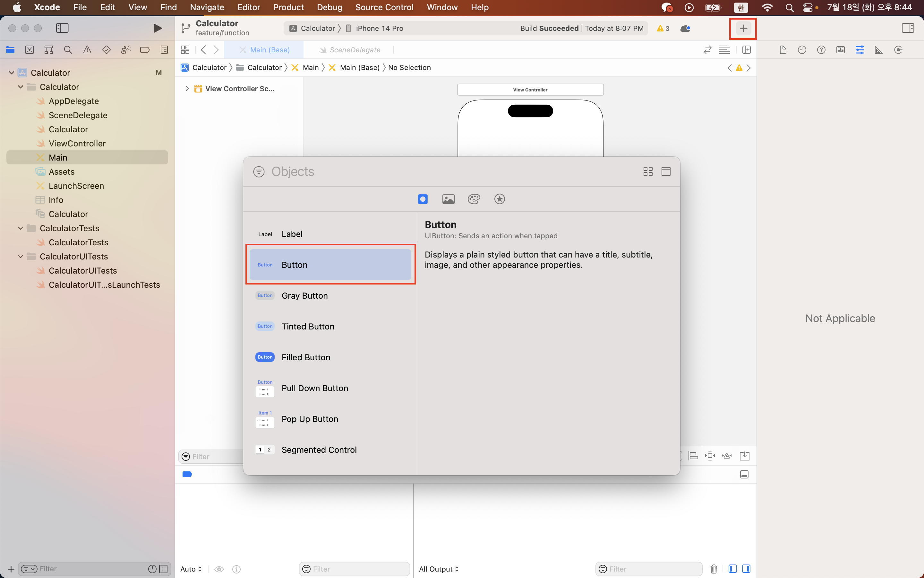Image resolution: width=924 pixels, height=578 pixels.
Task: Show the Connections inspector
Action: [x=898, y=50]
